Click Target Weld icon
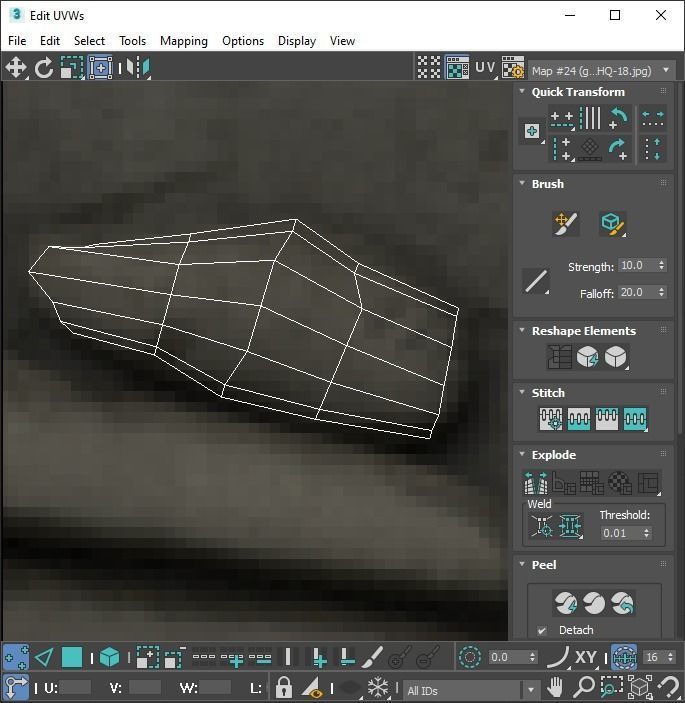This screenshot has height=703, width=685. click(542, 525)
